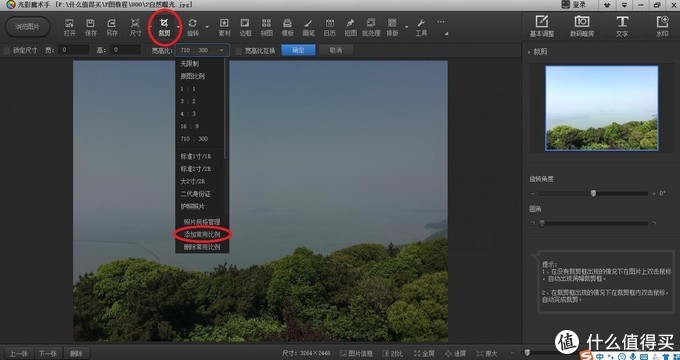The image size is (680, 360).
Task: Open the 抠图 cutout tool
Action: (350, 27)
